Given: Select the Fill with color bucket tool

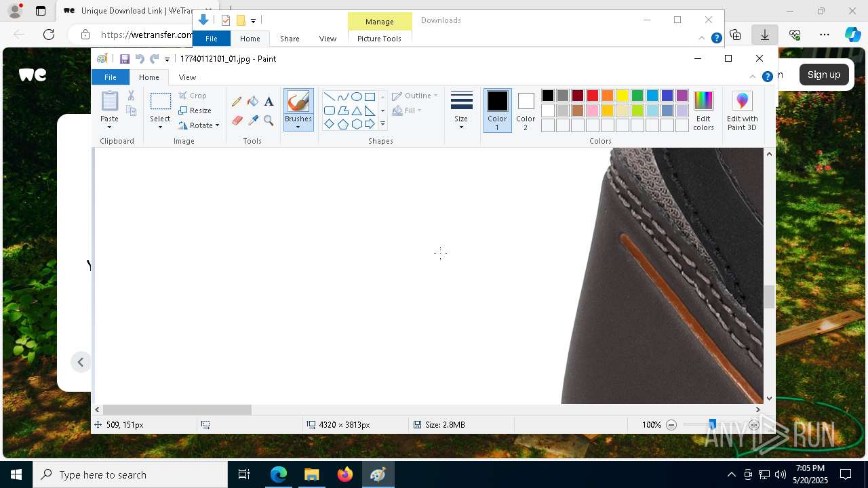Looking at the screenshot, I should [253, 102].
